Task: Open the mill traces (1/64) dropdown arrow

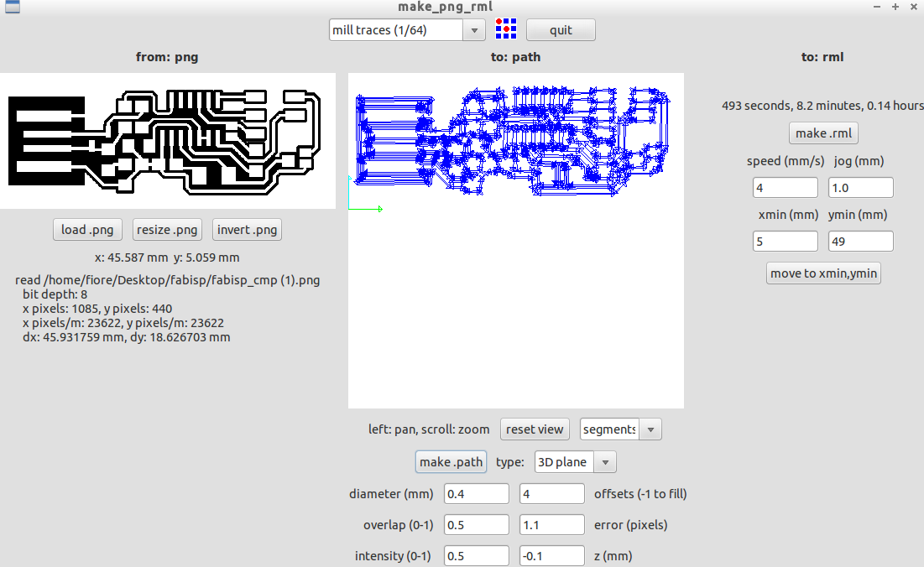Action: [x=474, y=30]
